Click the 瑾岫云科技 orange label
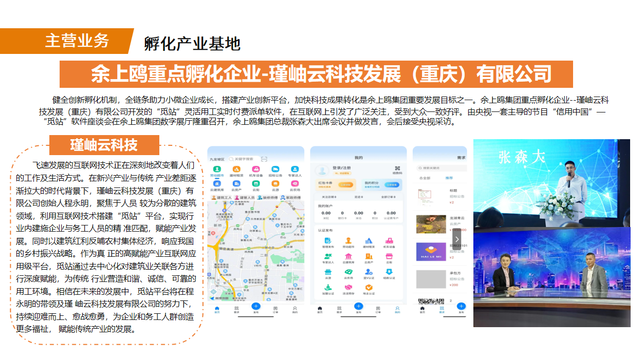Screen dimensions: 644x359 click(104, 145)
